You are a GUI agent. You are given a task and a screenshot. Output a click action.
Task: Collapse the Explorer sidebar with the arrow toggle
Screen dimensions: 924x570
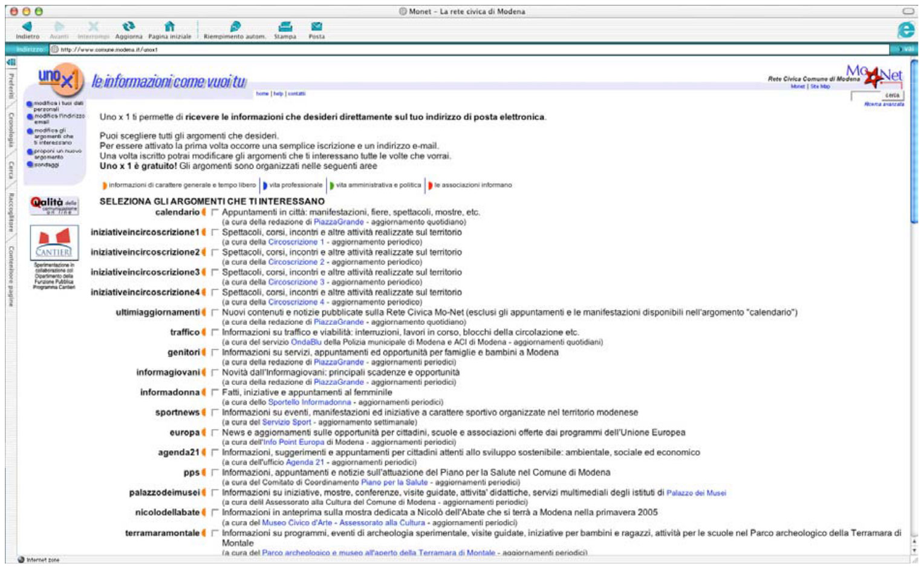(x=10, y=62)
